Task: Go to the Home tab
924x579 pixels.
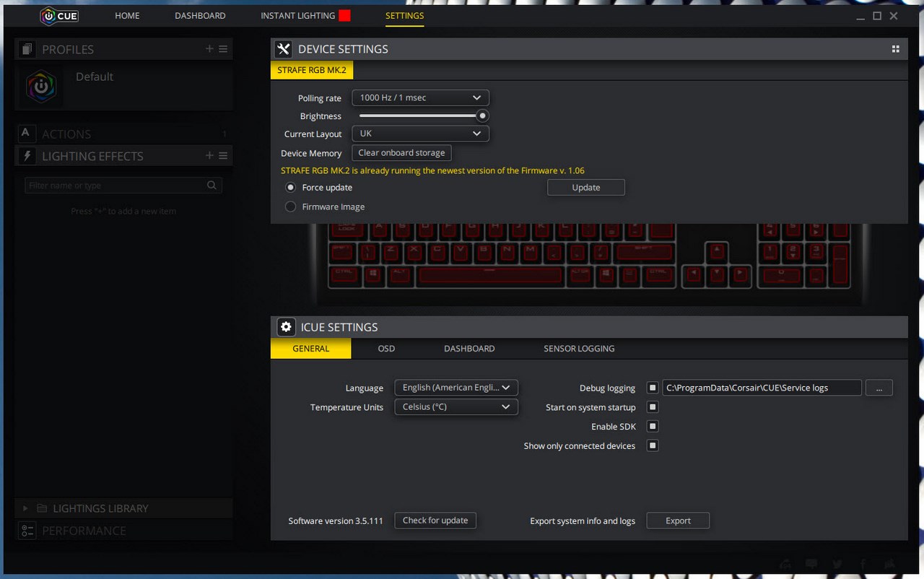Action: [127, 15]
